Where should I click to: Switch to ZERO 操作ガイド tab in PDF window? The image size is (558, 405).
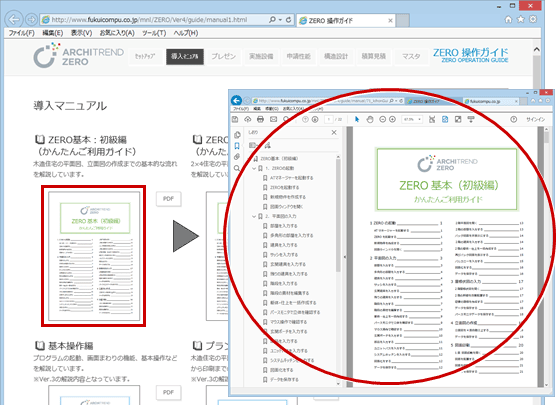click(x=433, y=101)
